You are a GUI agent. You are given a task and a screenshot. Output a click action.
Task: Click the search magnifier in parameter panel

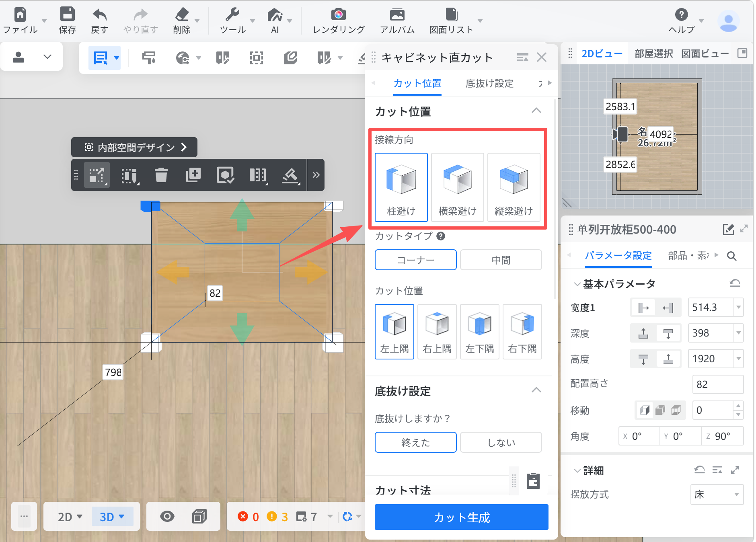[x=732, y=256]
